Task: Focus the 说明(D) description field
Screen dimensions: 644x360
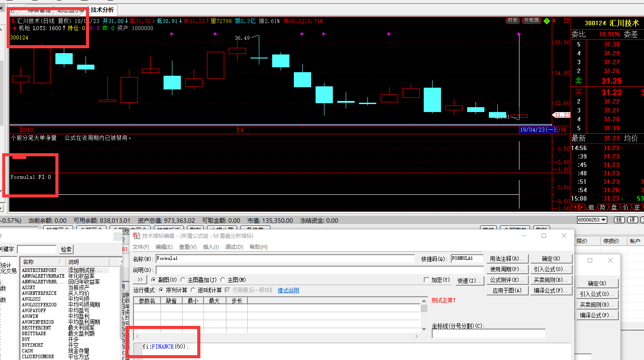Action: coord(320,270)
